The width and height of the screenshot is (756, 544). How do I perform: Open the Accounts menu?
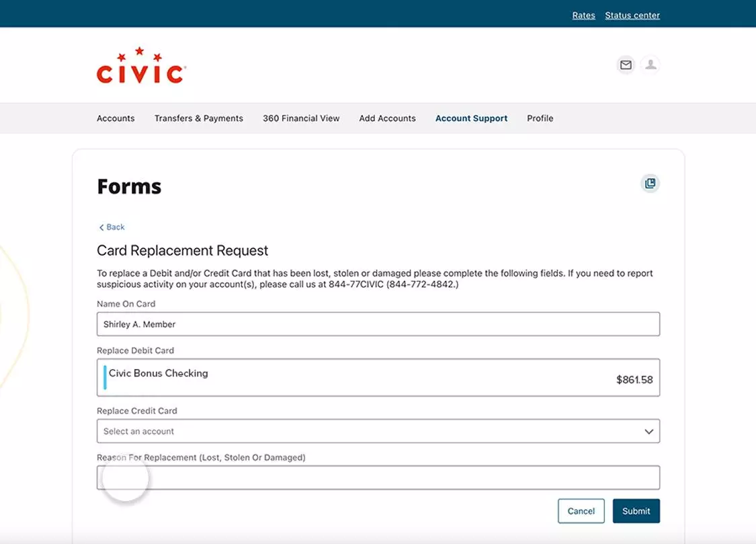(x=116, y=118)
